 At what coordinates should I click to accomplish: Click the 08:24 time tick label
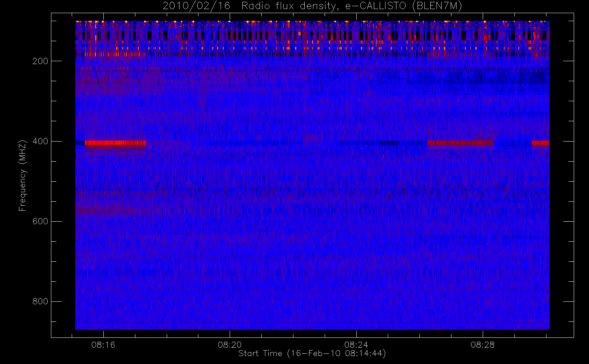[x=356, y=345]
